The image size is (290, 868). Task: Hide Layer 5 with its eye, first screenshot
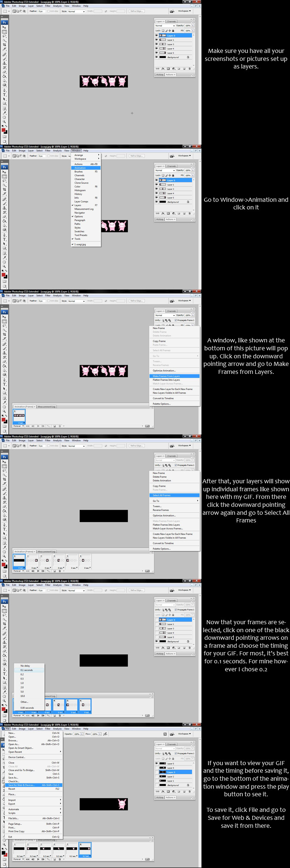point(157,53)
